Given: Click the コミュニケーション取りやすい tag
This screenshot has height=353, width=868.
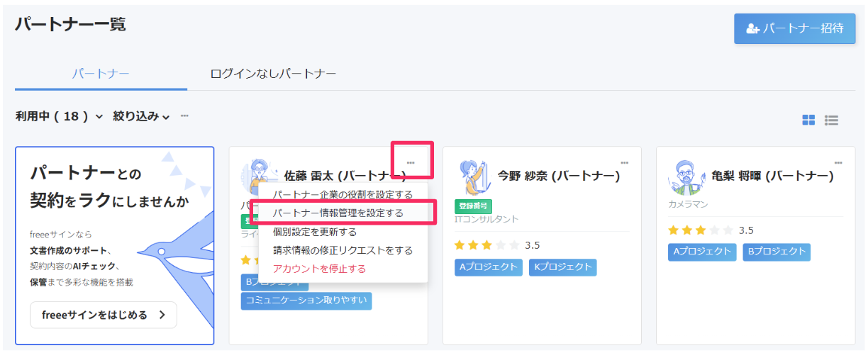Looking at the screenshot, I should pyautogui.click(x=306, y=301).
